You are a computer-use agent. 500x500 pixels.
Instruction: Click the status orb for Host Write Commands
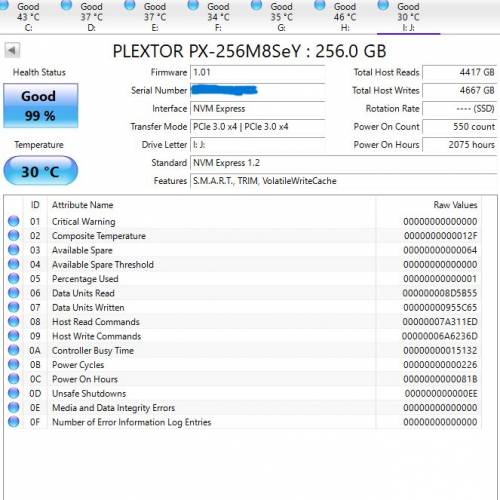tap(14, 336)
